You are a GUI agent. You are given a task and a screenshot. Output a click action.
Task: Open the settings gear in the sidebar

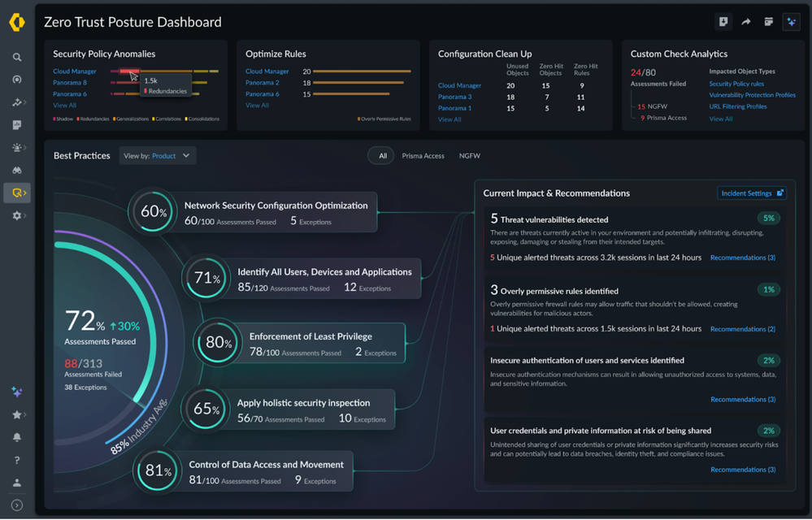pos(17,216)
